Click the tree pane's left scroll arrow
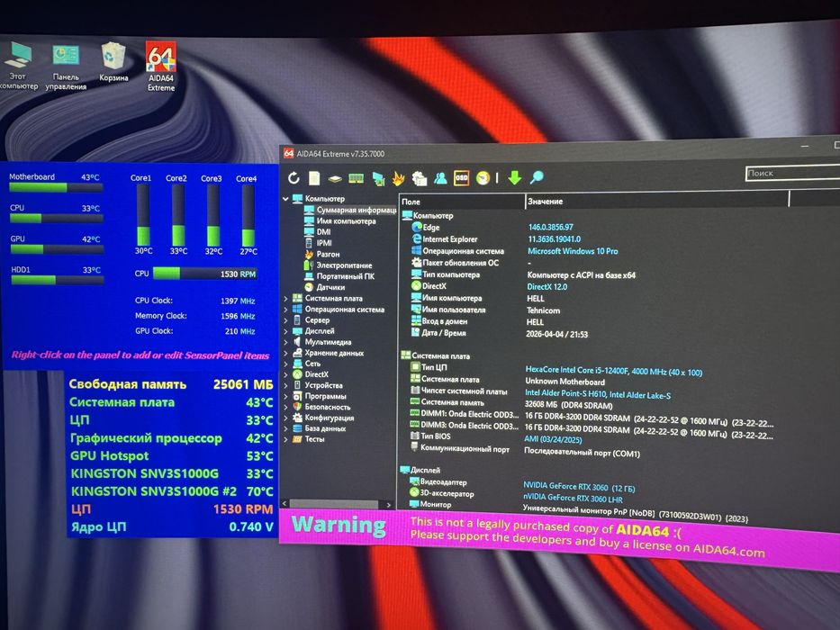This screenshot has width=840, height=630. [285, 504]
